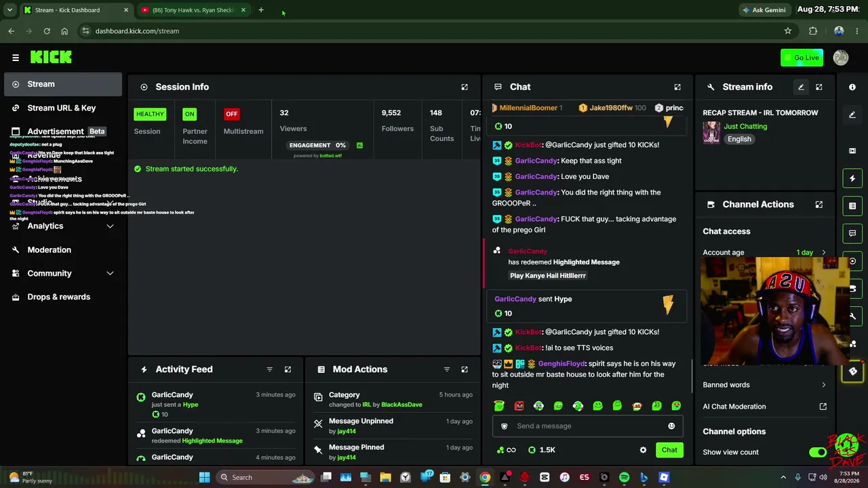Toggle Show view count switch
This screenshot has height=488, width=868.
[817, 452]
